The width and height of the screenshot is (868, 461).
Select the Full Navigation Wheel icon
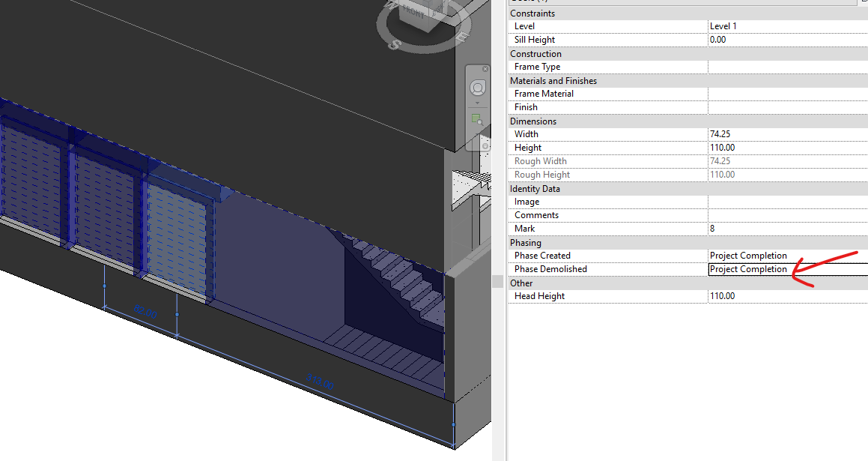pos(477,88)
